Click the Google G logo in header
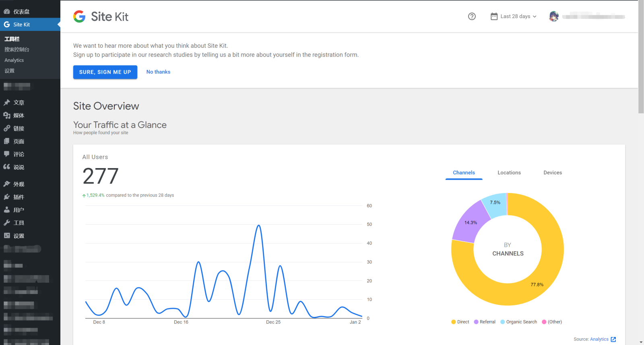The width and height of the screenshot is (644, 345). (x=79, y=16)
